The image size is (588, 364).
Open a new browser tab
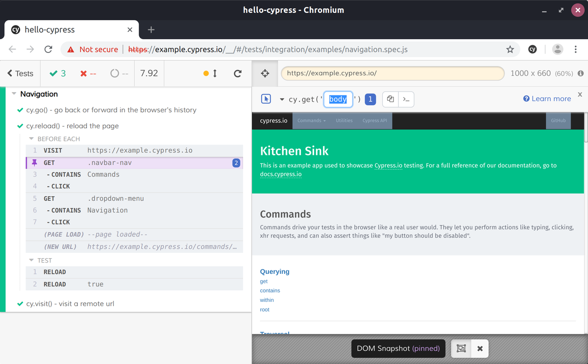[151, 30]
